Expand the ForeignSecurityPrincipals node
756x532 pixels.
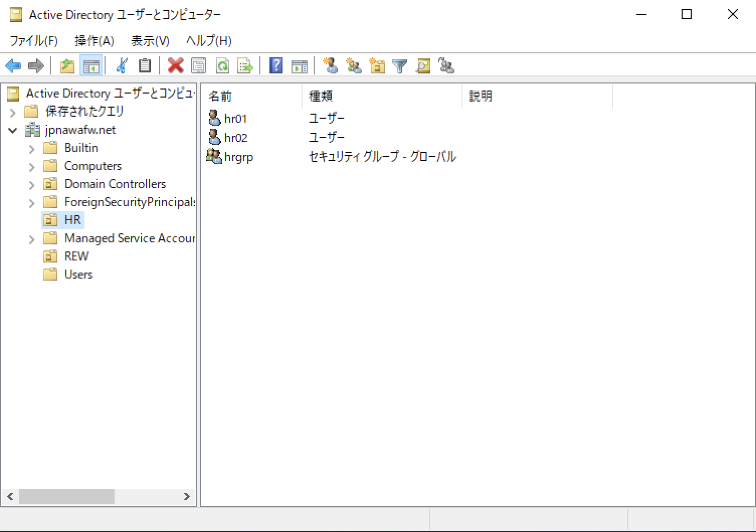pos(32,203)
